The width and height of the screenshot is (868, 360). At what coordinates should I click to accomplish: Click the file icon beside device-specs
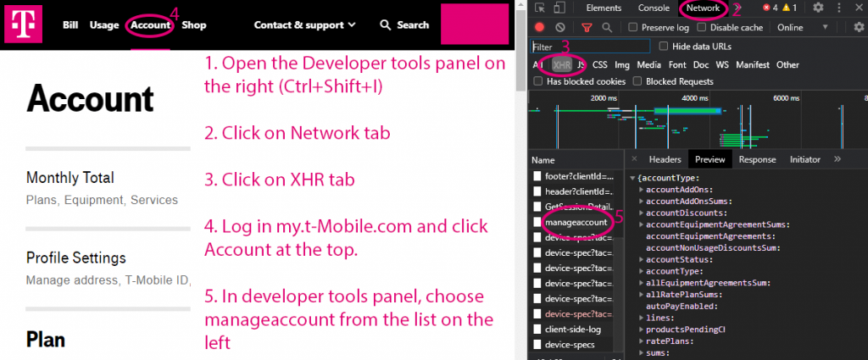537,345
